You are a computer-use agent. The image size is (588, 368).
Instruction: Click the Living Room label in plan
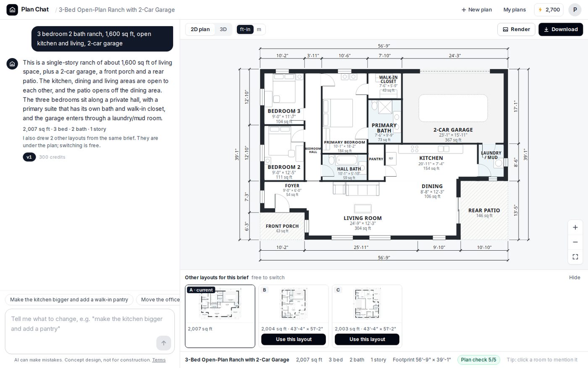point(362,218)
